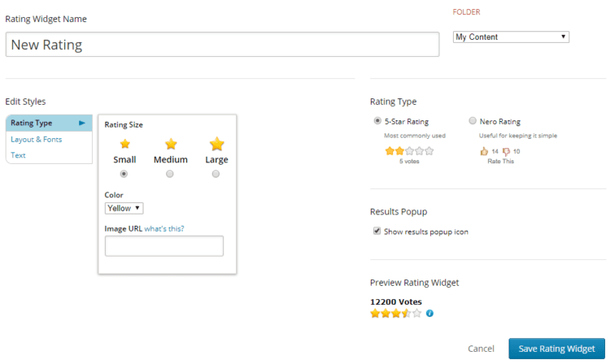Click the medium star size icon

(171, 144)
